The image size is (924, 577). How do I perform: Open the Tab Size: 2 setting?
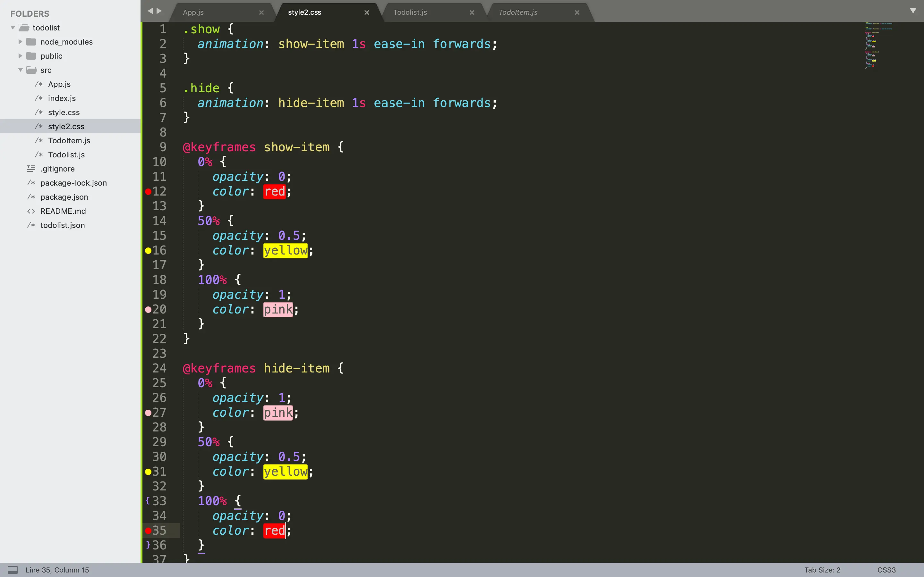click(x=822, y=570)
